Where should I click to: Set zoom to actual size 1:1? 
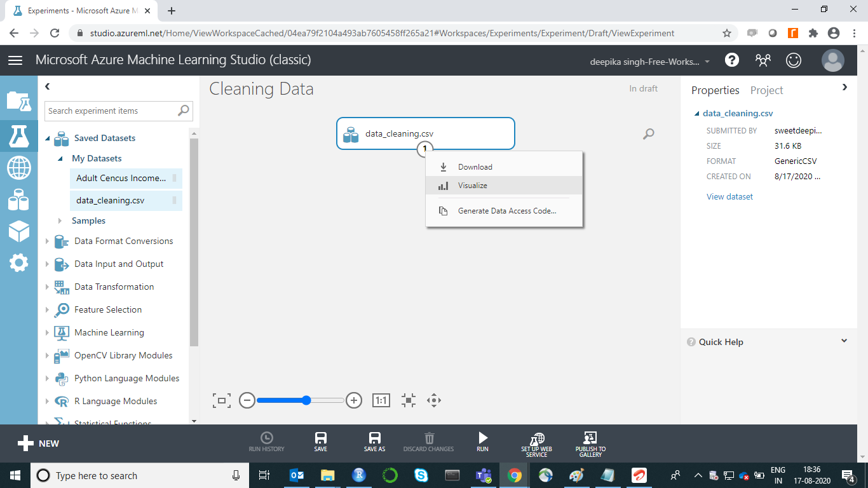pos(381,400)
